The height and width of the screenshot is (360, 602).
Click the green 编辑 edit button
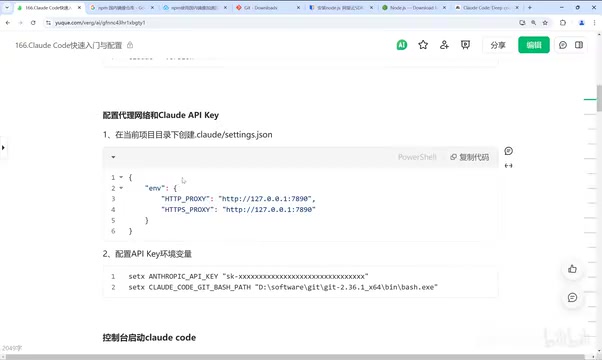coord(534,45)
